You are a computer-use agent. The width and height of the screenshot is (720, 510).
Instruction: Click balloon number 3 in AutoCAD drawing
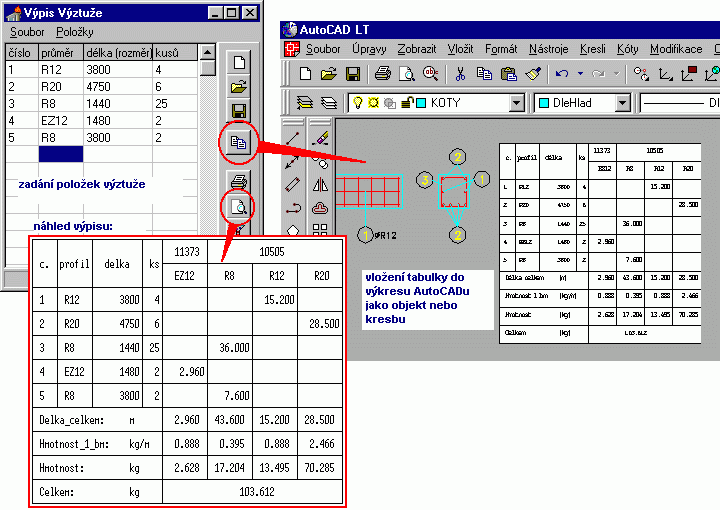(x=425, y=180)
